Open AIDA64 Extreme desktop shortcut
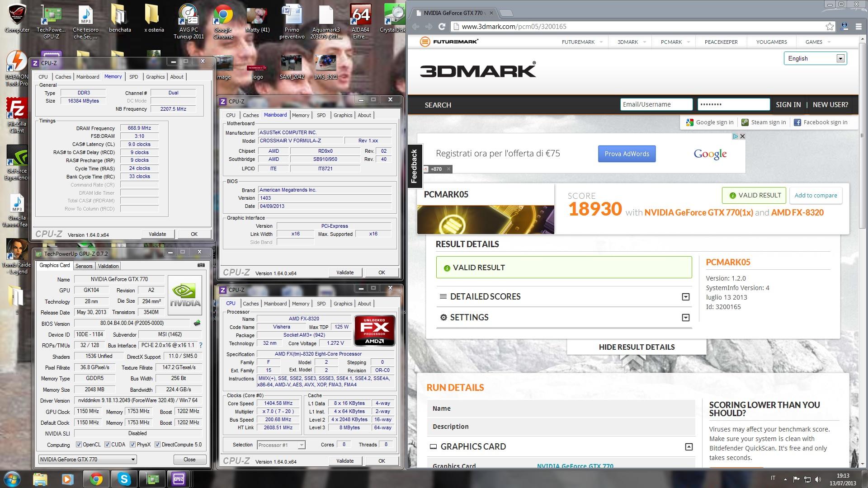The image size is (868, 488). pyautogui.click(x=361, y=22)
